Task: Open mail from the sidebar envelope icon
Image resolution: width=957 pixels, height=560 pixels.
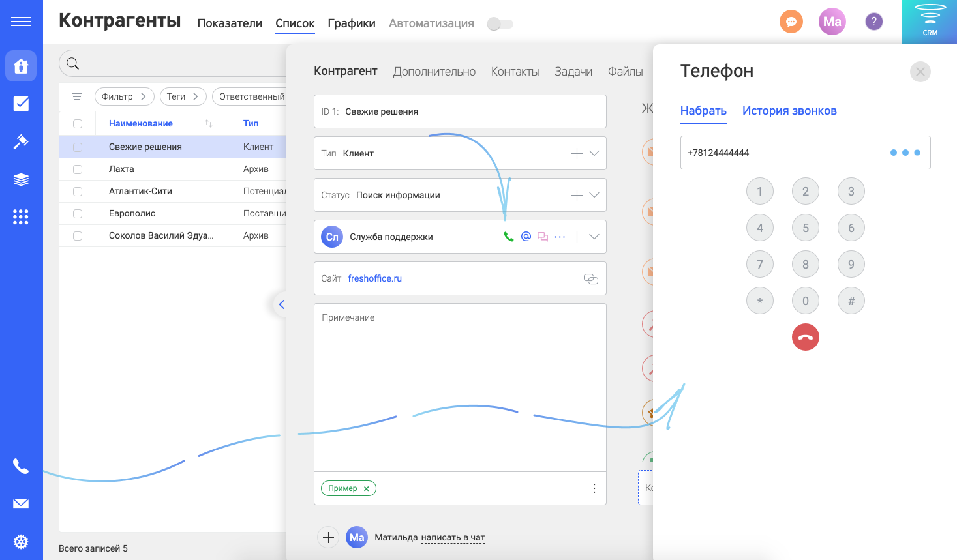Action: (x=20, y=503)
